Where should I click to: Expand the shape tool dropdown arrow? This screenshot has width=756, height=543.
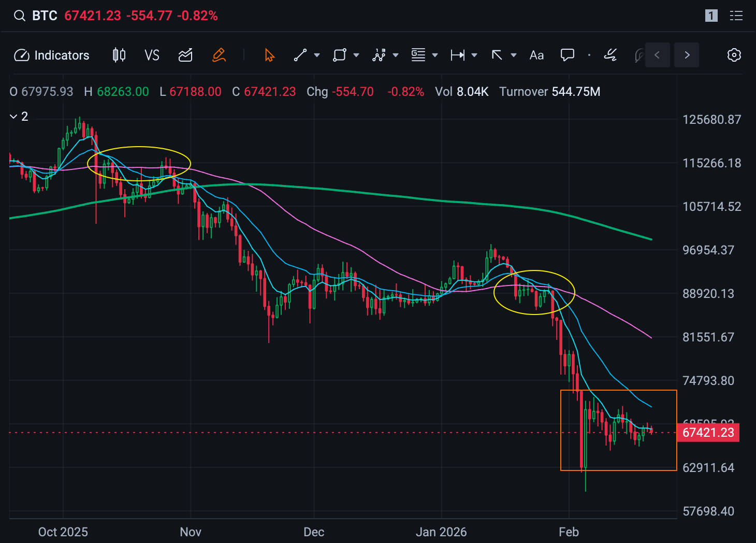pyautogui.click(x=356, y=55)
